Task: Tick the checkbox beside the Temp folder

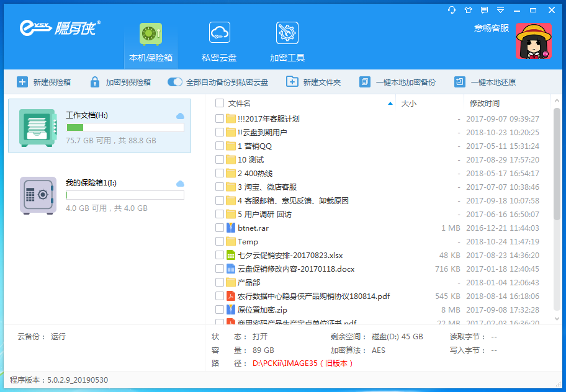Action: [x=220, y=241]
